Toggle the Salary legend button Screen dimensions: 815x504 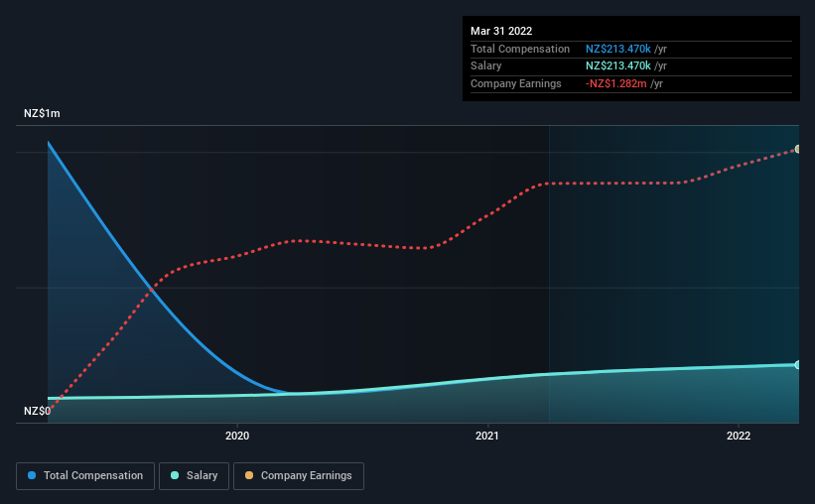point(194,476)
